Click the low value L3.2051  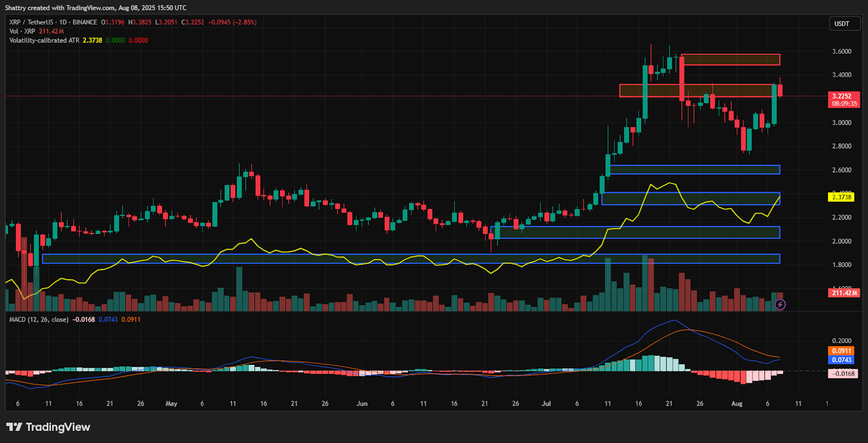point(166,22)
